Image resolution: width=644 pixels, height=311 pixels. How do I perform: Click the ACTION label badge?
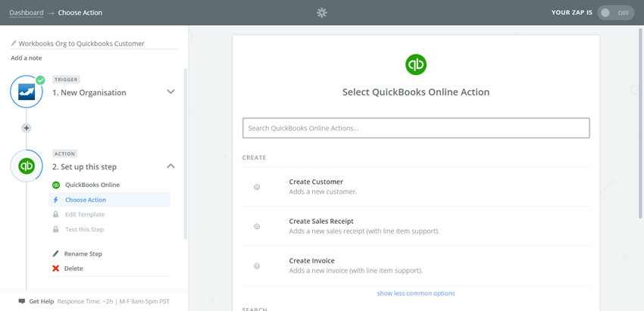[x=64, y=154]
